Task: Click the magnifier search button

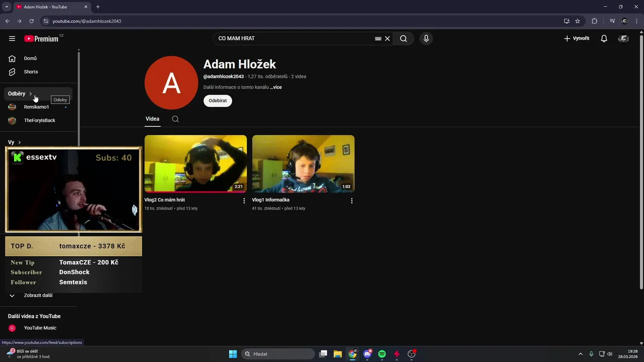Action: [404, 39]
